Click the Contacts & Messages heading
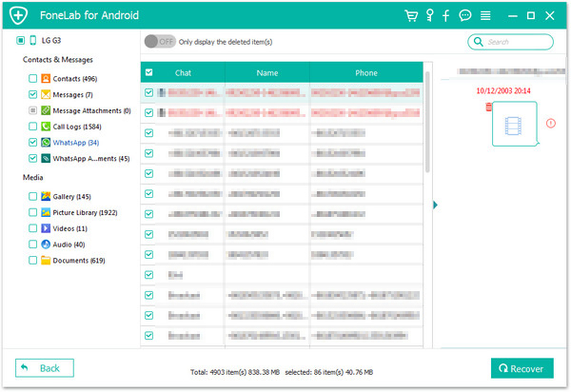 (x=57, y=60)
